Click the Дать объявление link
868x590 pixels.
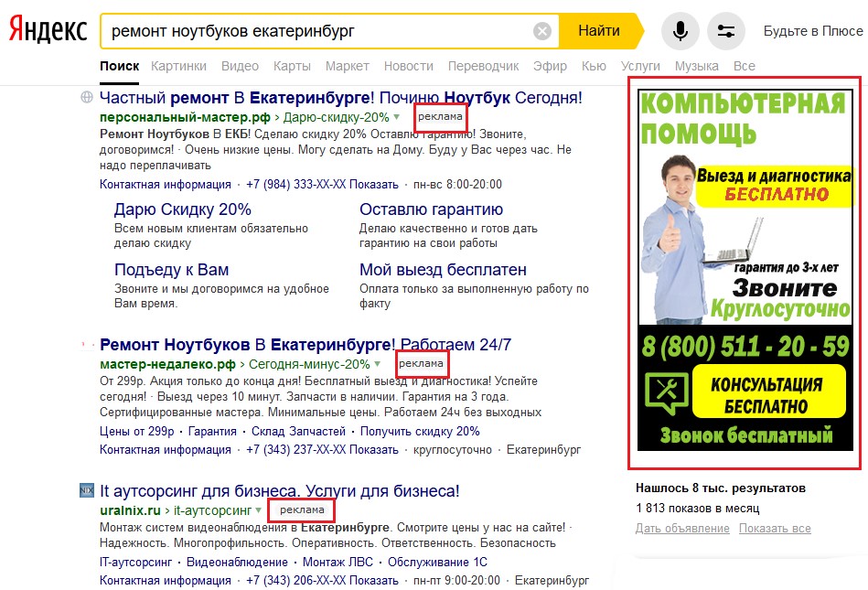682,529
